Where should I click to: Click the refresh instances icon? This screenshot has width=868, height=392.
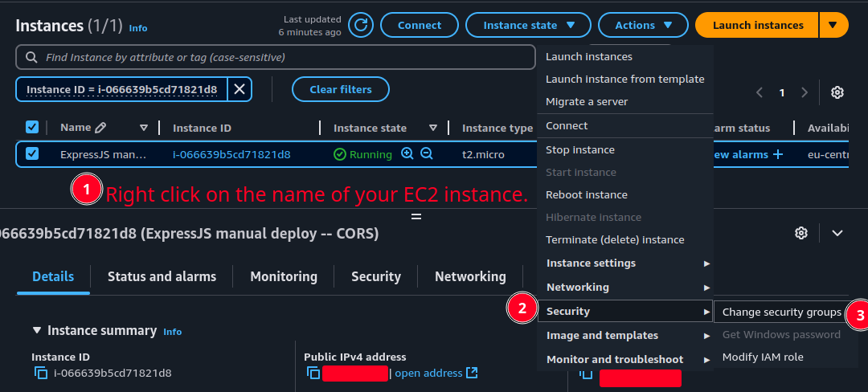[x=360, y=25]
